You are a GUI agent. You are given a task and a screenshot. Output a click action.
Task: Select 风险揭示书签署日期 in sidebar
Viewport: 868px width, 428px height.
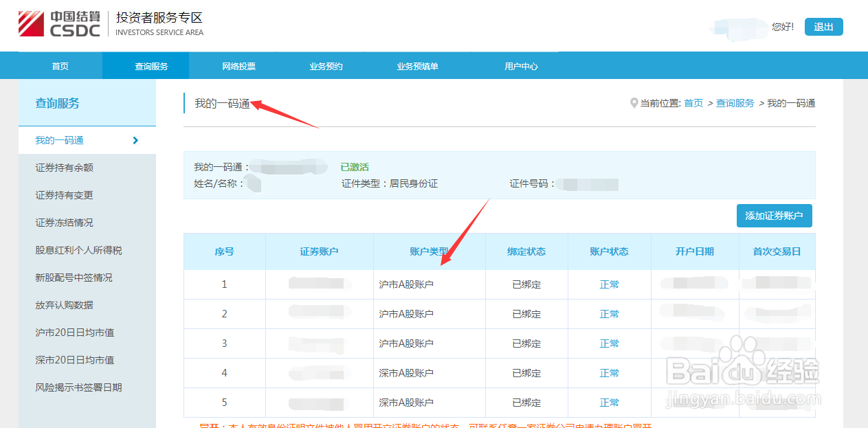pos(78,387)
